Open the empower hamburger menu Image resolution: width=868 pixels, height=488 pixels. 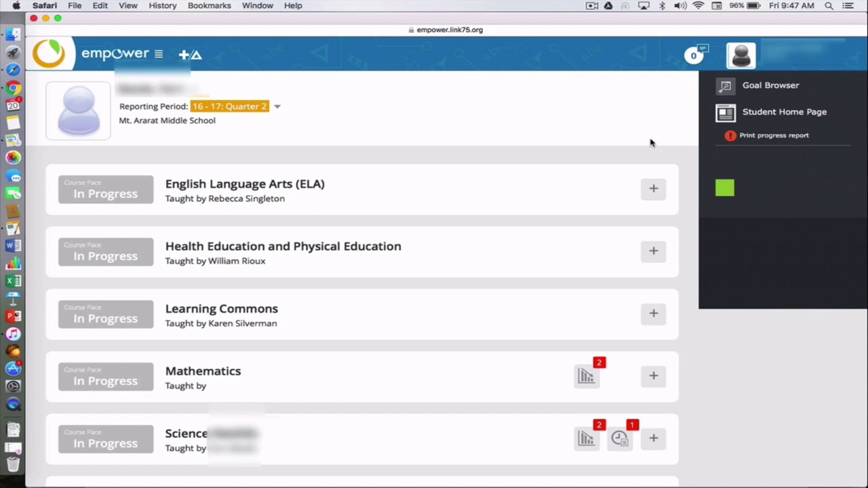coord(158,54)
